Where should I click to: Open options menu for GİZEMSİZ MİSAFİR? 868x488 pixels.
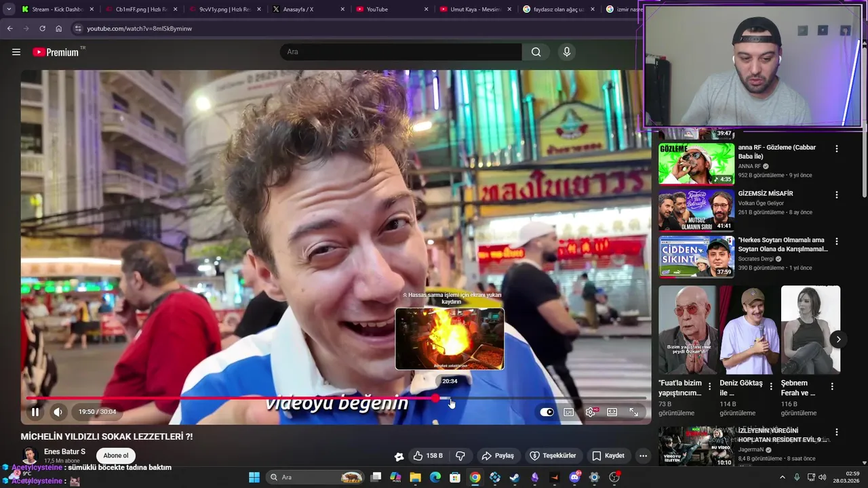pos(836,195)
